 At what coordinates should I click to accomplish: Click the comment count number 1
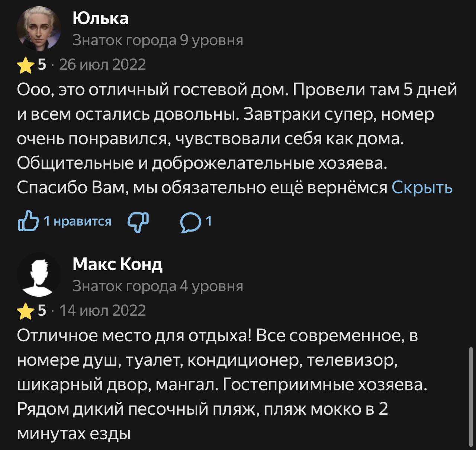click(x=209, y=221)
